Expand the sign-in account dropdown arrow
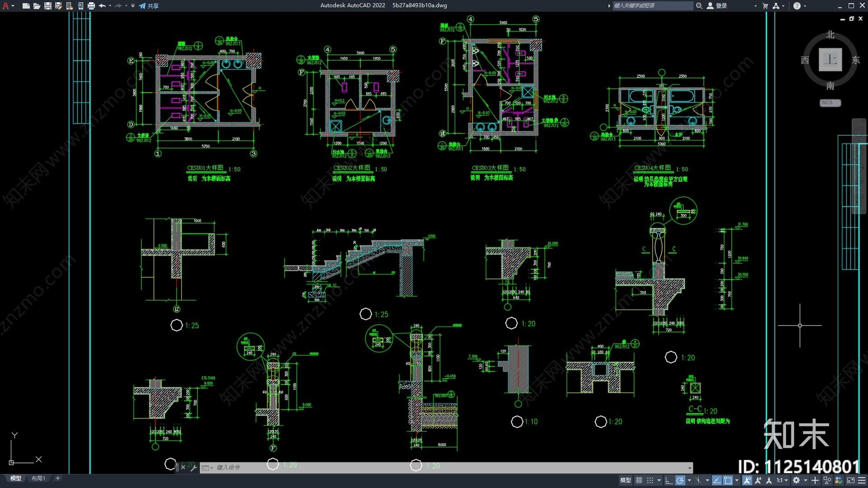Image resolution: width=868 pixels, height=488 pixels. point(755,5)
